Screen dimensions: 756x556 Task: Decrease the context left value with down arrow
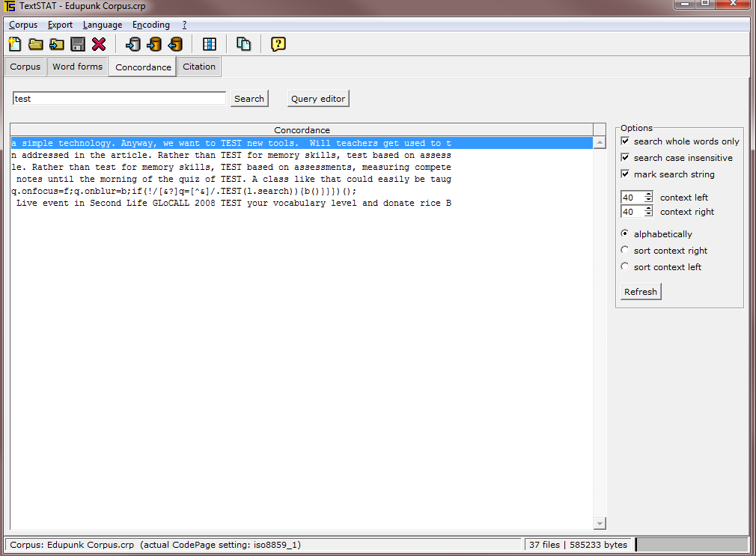point(649,200)
